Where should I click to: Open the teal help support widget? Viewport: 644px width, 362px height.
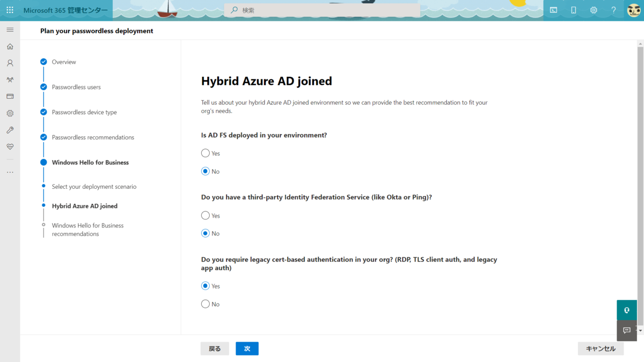coord(627,310)
